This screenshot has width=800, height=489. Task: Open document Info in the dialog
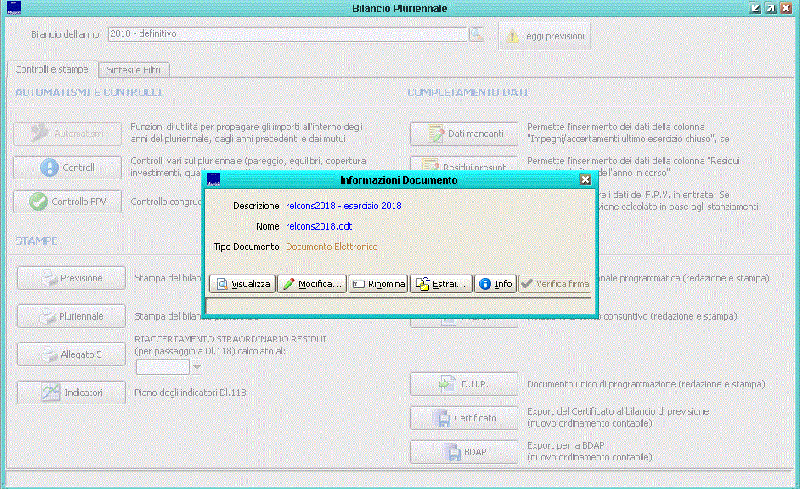495,284
